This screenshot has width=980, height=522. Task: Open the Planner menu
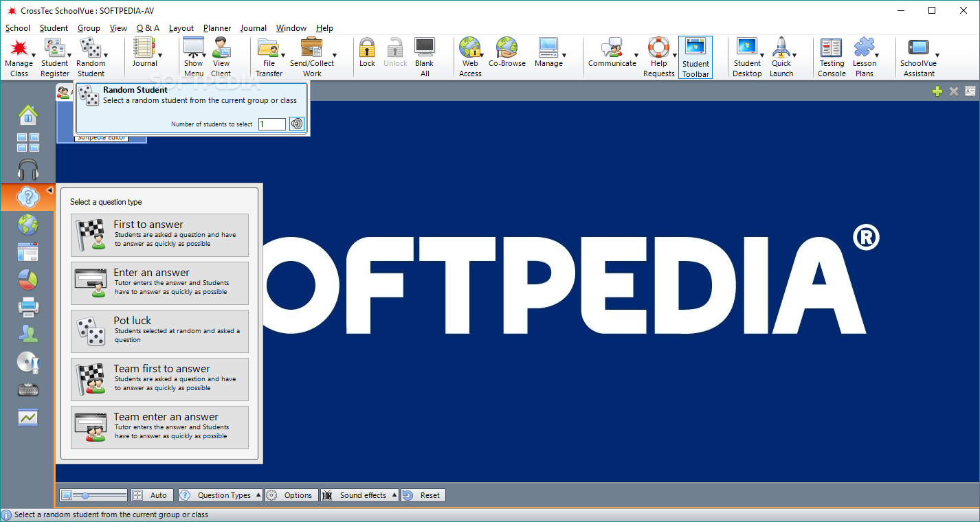pyautogui.click(x=217, y=28)
